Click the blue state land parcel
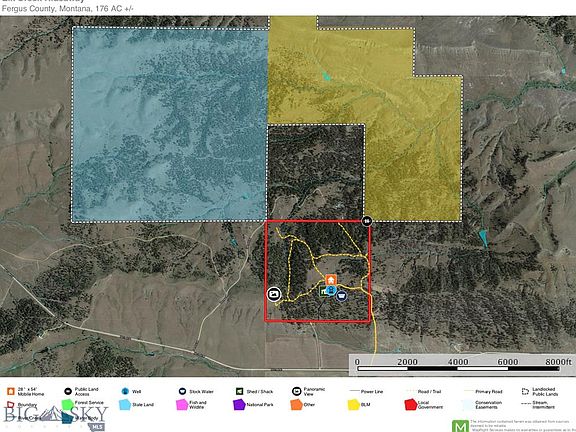 tap(169, 125)
